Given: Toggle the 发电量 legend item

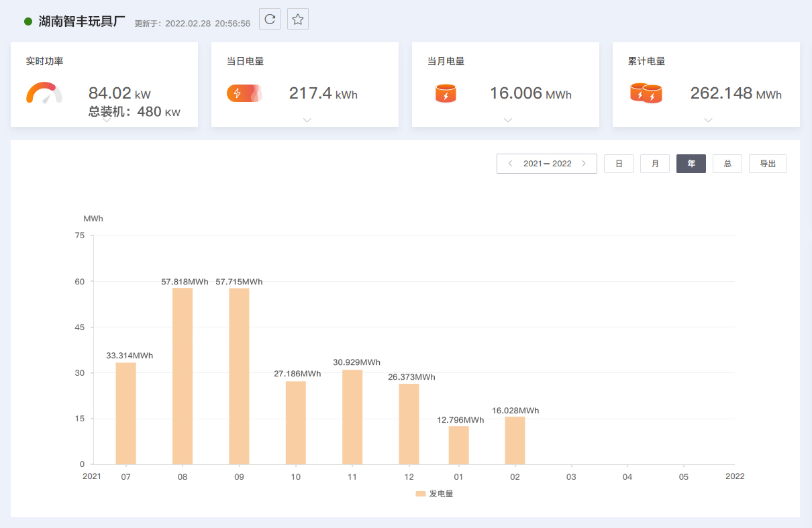Looking at the screenshot, I should click(x=434, y=493).
